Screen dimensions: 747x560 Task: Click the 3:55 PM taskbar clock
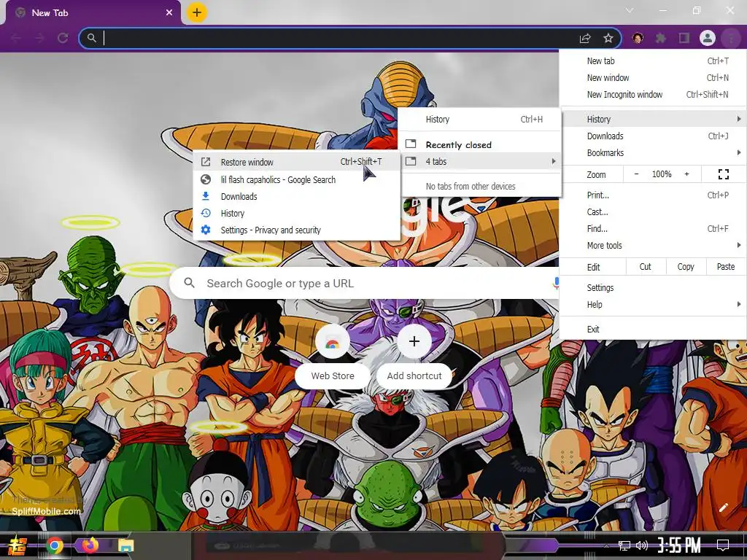(679, 545)
